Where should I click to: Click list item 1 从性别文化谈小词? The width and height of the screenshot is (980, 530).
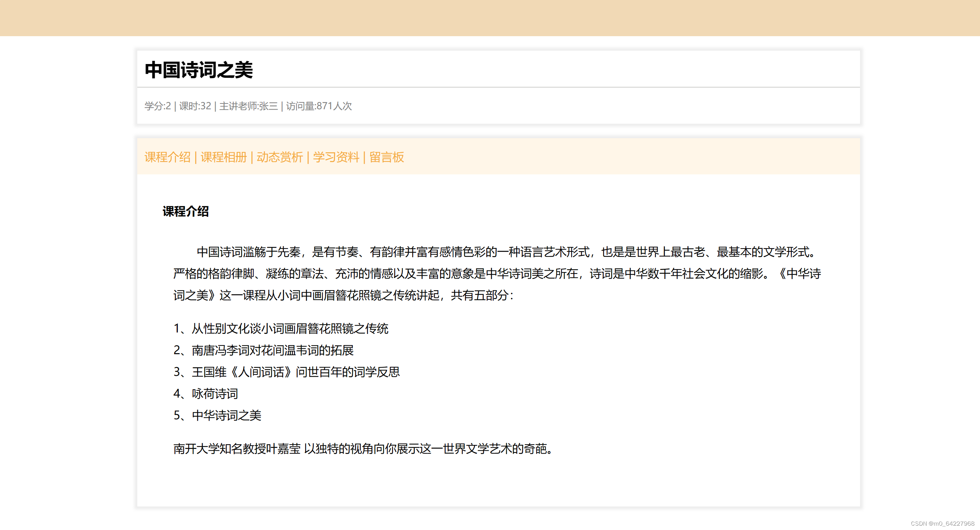pyautogui.click(x=281, y=328)
